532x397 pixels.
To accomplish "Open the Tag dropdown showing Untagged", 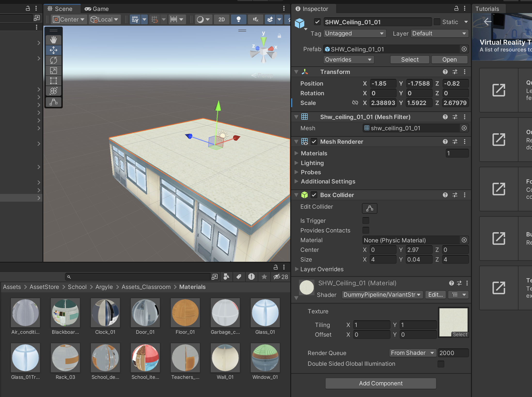I will click(354, 33).
